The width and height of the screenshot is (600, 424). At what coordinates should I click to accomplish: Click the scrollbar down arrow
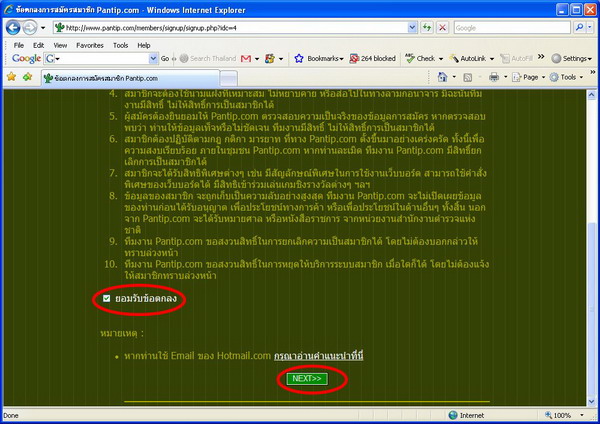592,401
